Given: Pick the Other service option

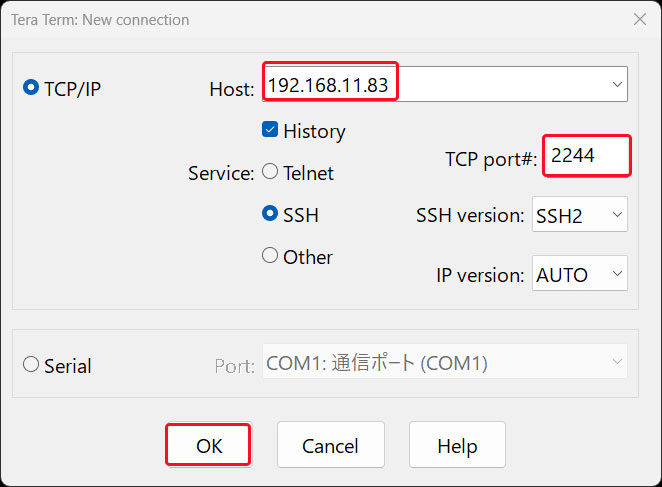Looking at the screenshot, I should 270,256.
